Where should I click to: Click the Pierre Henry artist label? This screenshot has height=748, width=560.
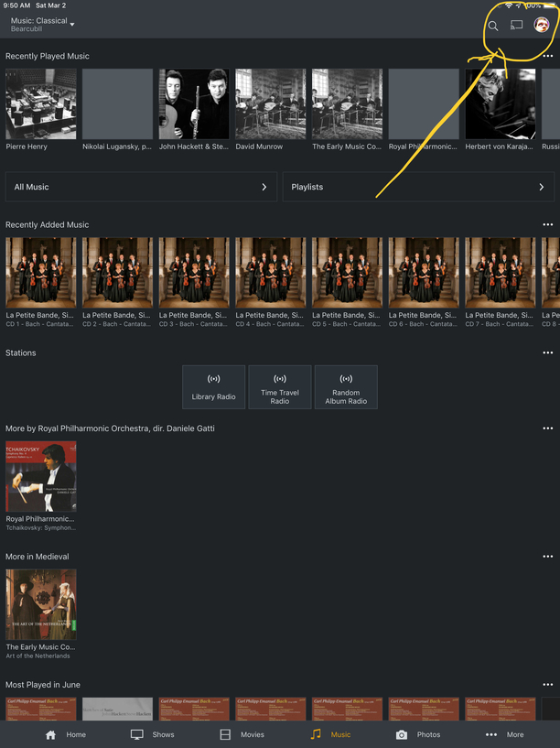coord(27,146)
